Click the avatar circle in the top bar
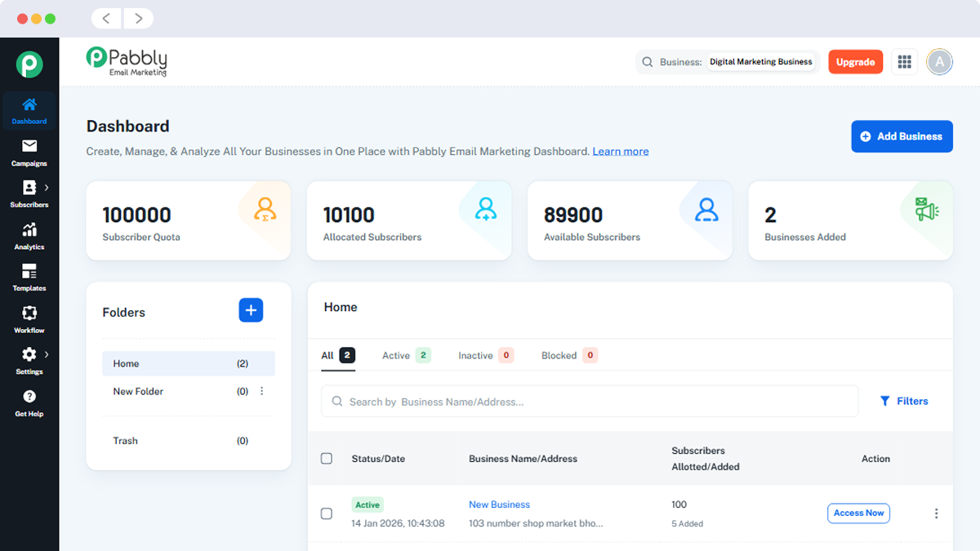980x551 pixels. click(x=939, y=61)
